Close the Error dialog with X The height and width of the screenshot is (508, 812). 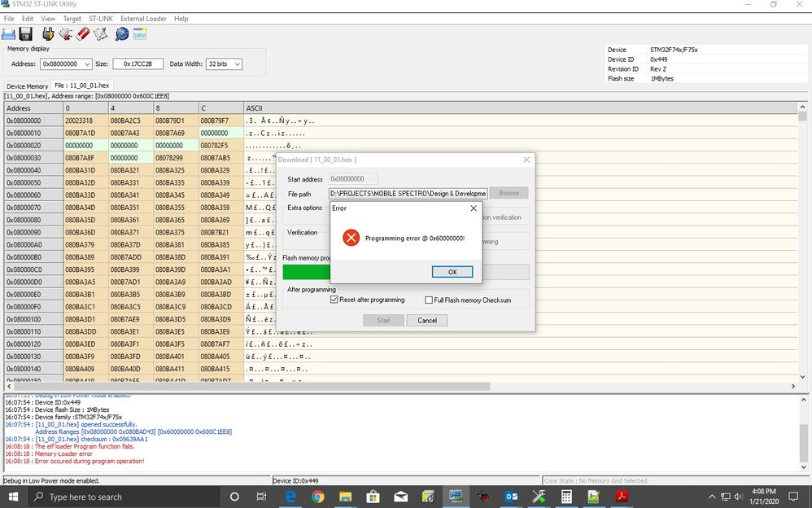coord(474,208)
